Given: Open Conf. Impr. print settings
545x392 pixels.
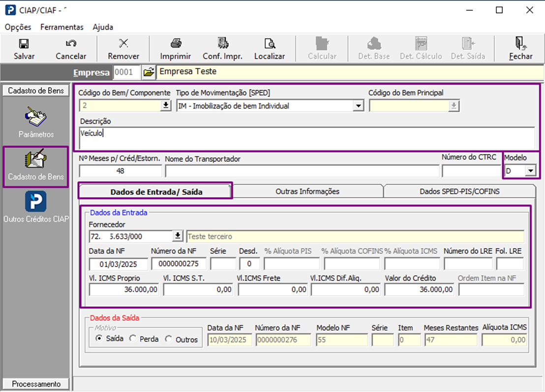Looking at the screenshot, I should [222, 44].
